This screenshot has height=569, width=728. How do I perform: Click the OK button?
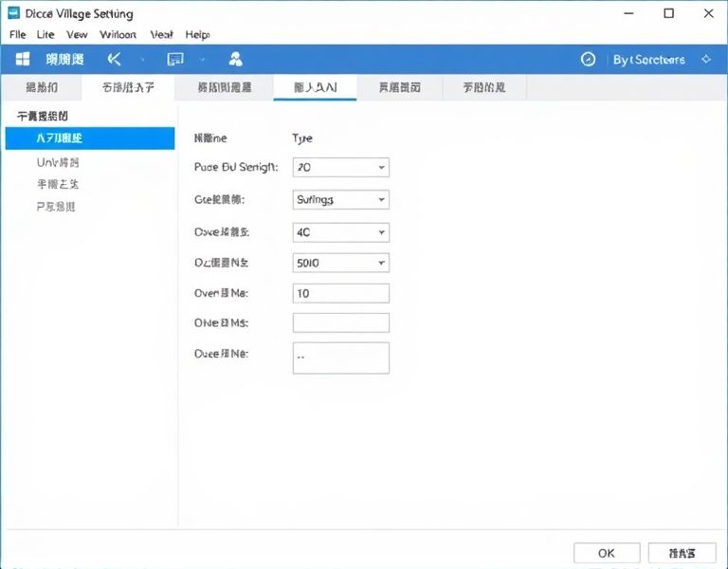[x=607, y=553]
